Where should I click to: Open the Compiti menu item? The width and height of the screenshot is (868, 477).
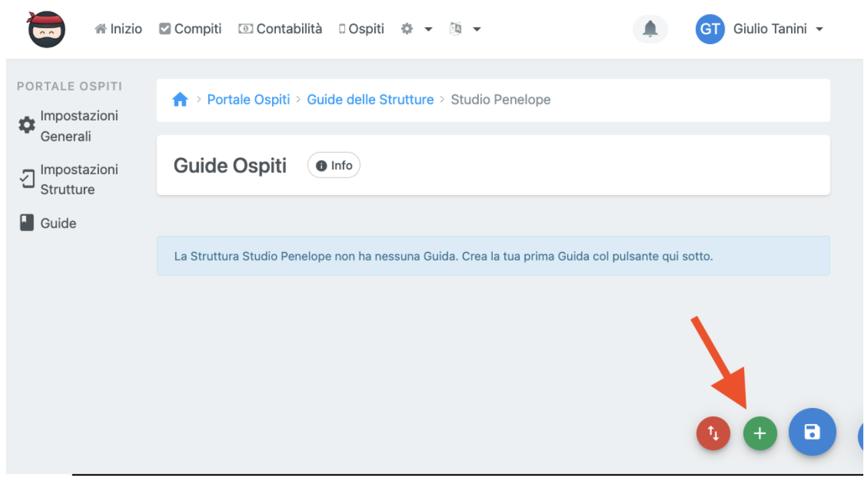190,29
